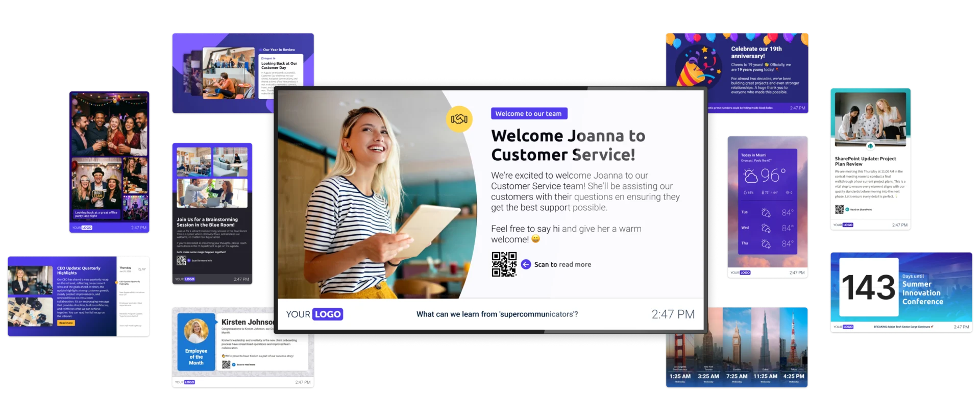Screen dimensions: 980x420
Task: Click the 7:25 AM world clock time
Action: [x=737, y=376]
